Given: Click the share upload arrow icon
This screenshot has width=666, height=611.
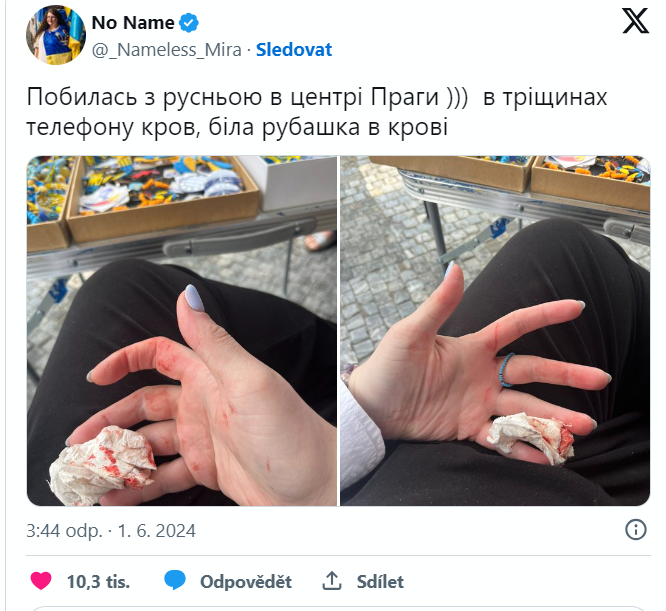Looking at the screenshot, I should tap(332, 580).
